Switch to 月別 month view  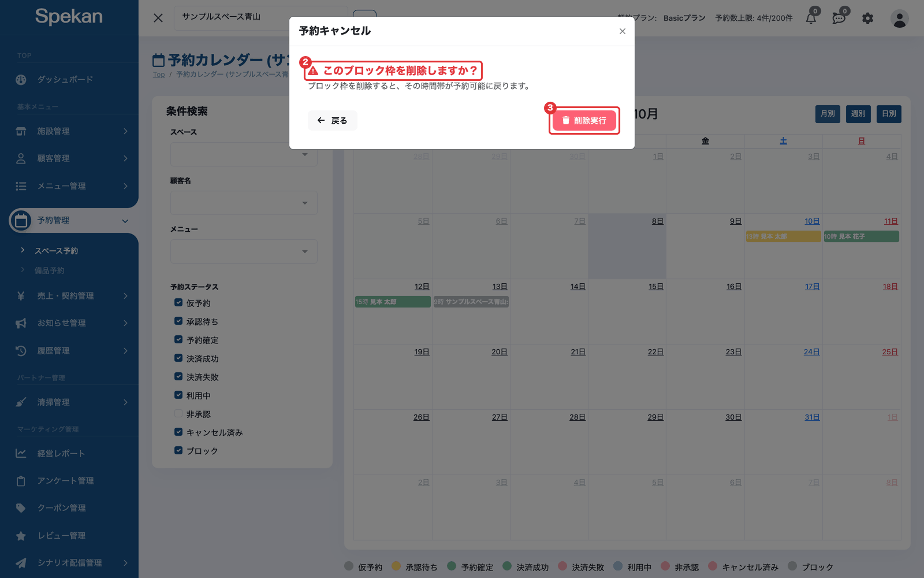tap(828, 114)
